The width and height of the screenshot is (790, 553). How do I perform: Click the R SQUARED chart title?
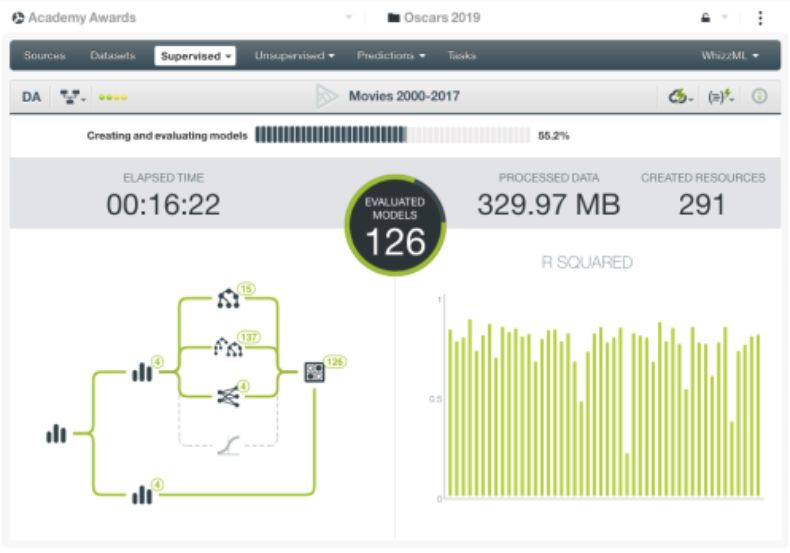pos(587,262)
